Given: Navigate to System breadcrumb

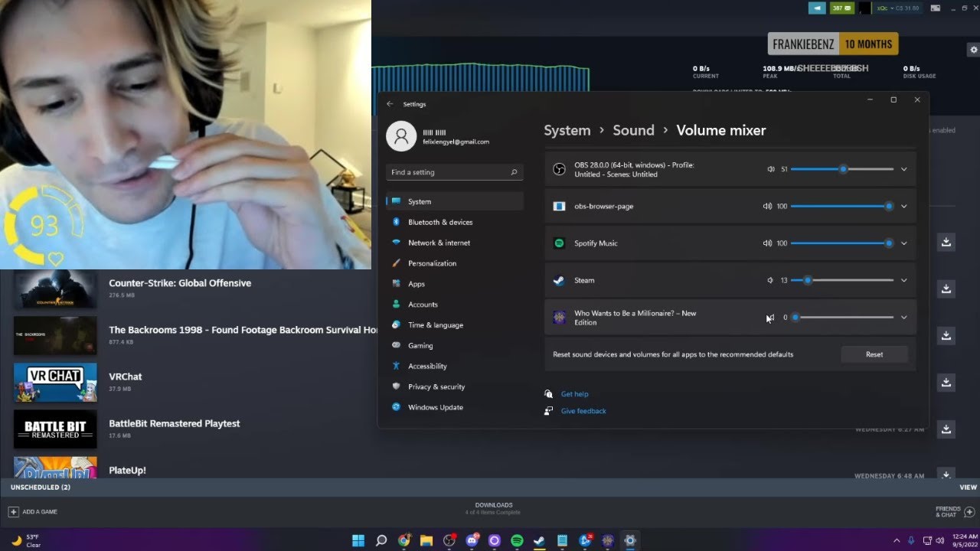Looking at the screenshot, I should tap(567, 131).
